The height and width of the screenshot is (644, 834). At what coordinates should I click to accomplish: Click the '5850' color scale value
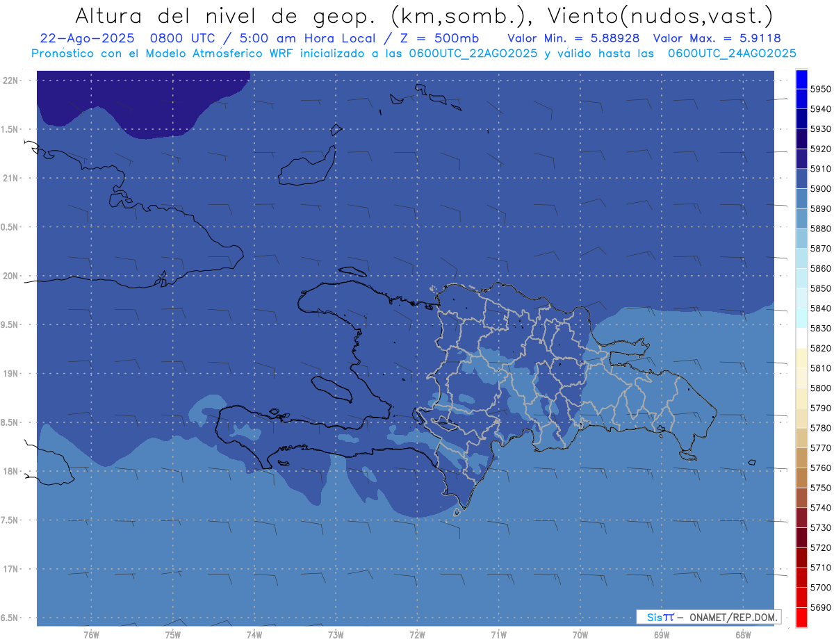(x=820, y=288)
